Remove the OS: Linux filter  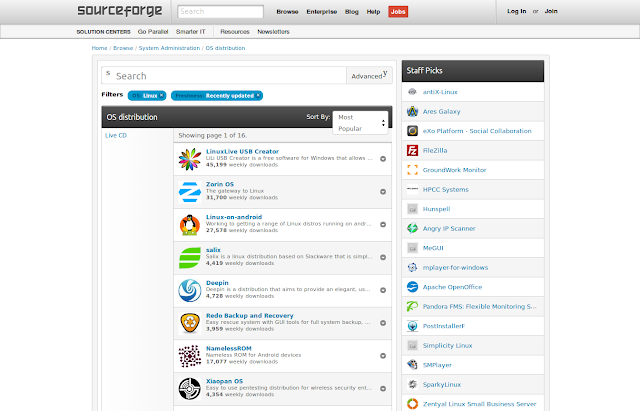tap(162, 95)
